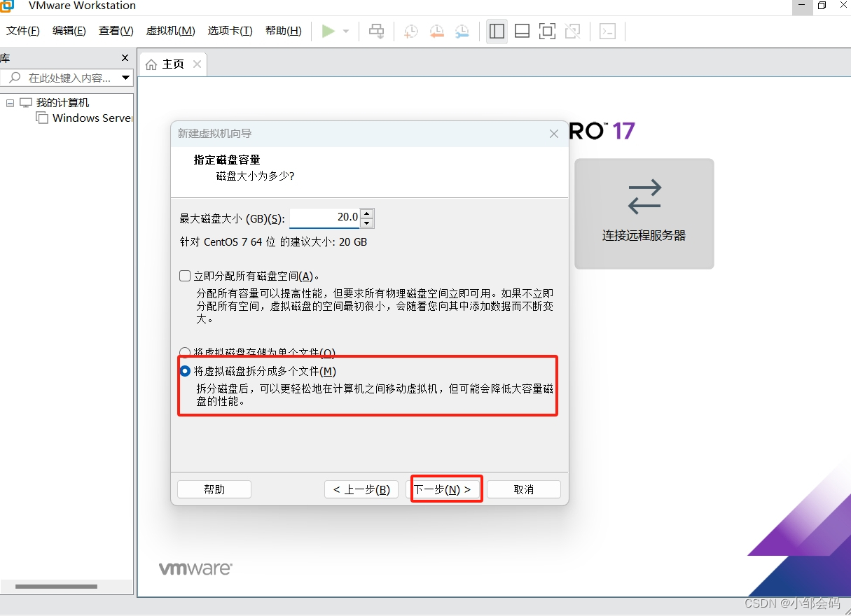Click the full screen mode icon
The width and height of the screenshot is (851, 616).
(x=547, y=31)
